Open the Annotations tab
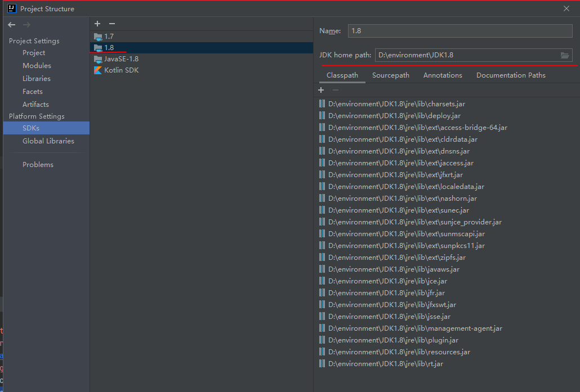This screenshot has width=580, height=392. (x=443, y=75)
